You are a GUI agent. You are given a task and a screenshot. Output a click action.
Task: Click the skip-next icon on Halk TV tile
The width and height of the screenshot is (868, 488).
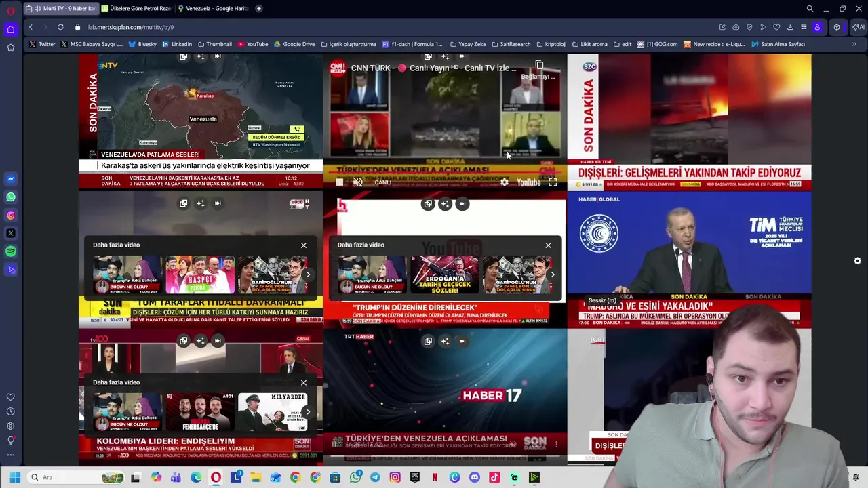pos(462,204)
